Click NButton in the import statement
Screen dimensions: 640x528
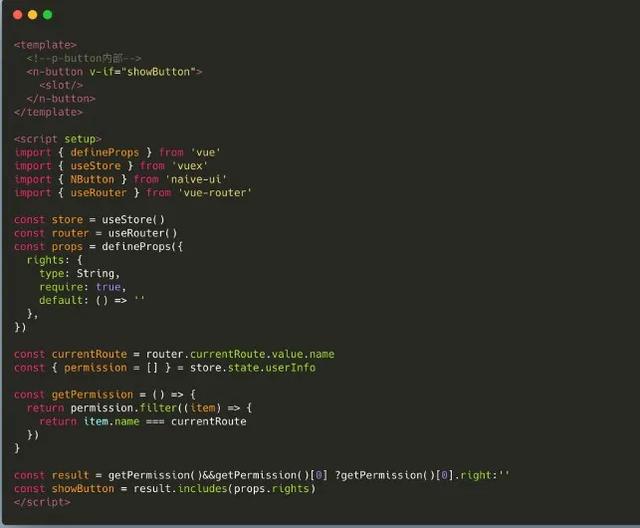(x=92, y=179)
